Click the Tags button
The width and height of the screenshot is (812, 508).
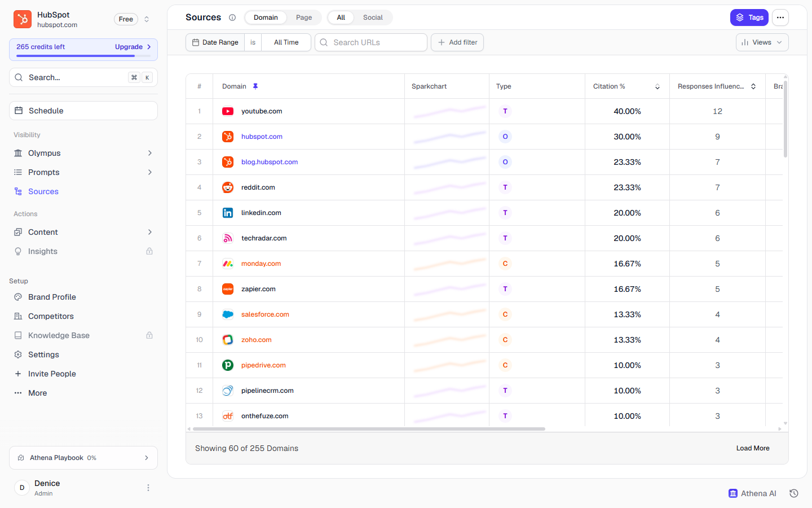(x=749, y=17)
